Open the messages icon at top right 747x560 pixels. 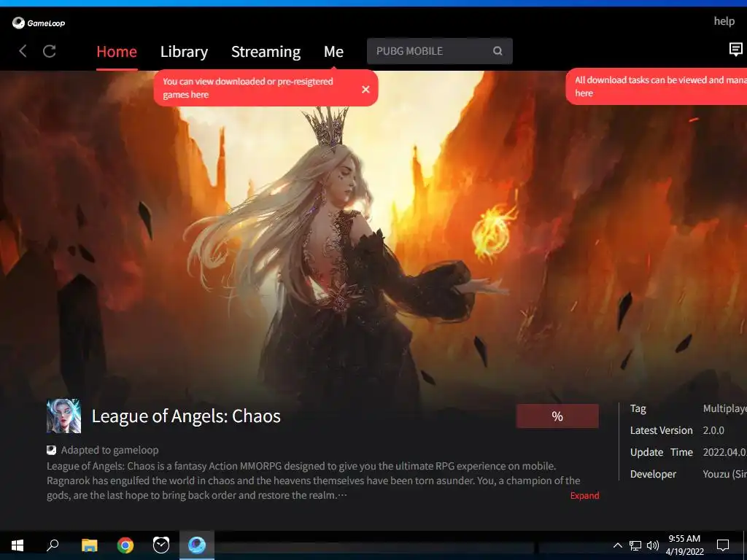click(x=735, y=49)
